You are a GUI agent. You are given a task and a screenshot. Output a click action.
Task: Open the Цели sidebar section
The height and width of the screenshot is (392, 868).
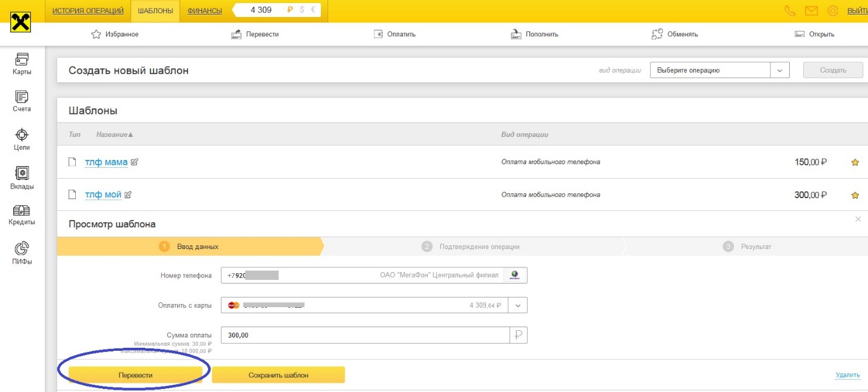tap(22, 139)
